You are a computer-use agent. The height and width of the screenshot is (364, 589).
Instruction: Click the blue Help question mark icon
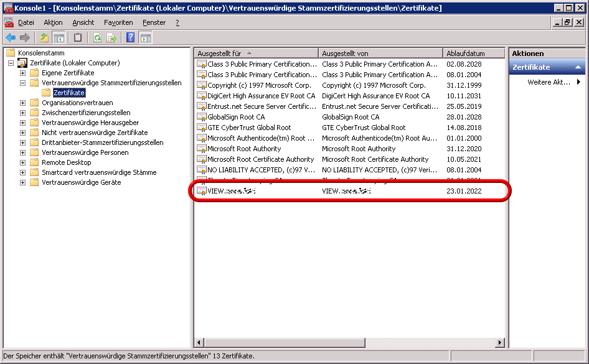pos(131,38)
